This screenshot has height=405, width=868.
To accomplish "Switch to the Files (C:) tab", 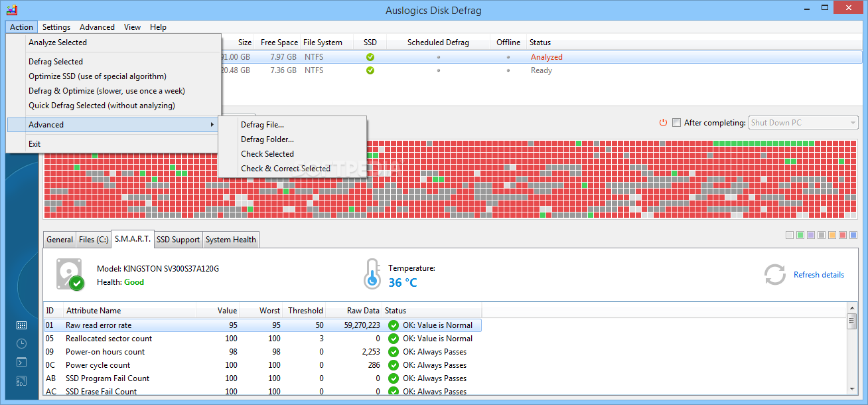I will tap(94, 240).
